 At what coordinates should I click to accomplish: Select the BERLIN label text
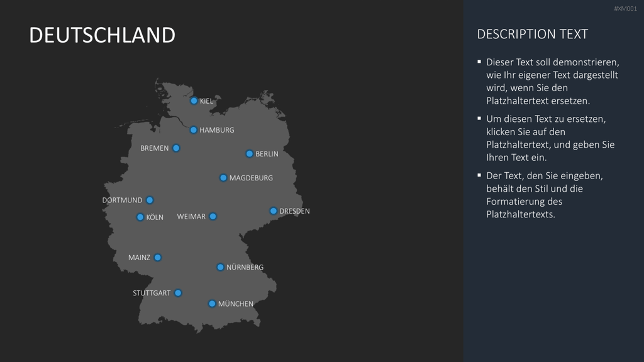(267, 154)
